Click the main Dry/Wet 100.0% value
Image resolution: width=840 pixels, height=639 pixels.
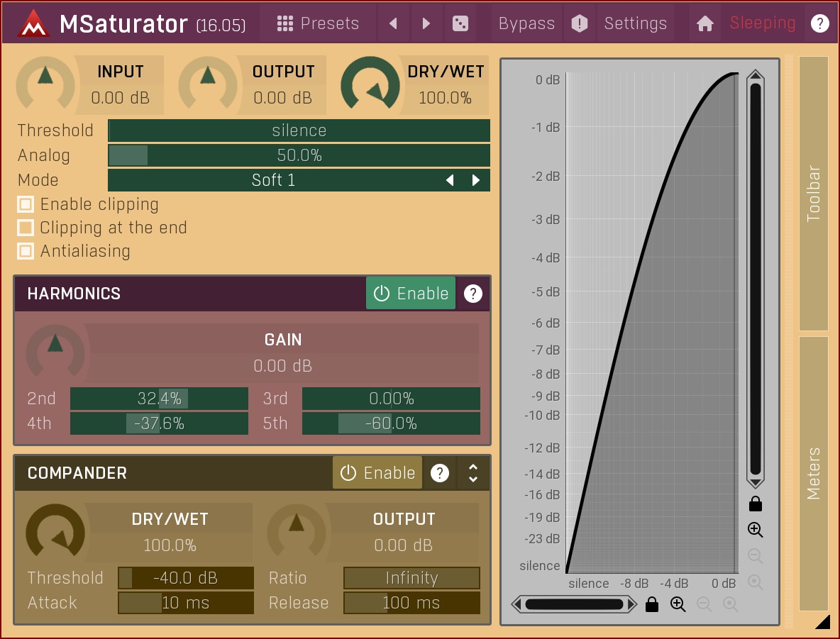coord(445,98)
